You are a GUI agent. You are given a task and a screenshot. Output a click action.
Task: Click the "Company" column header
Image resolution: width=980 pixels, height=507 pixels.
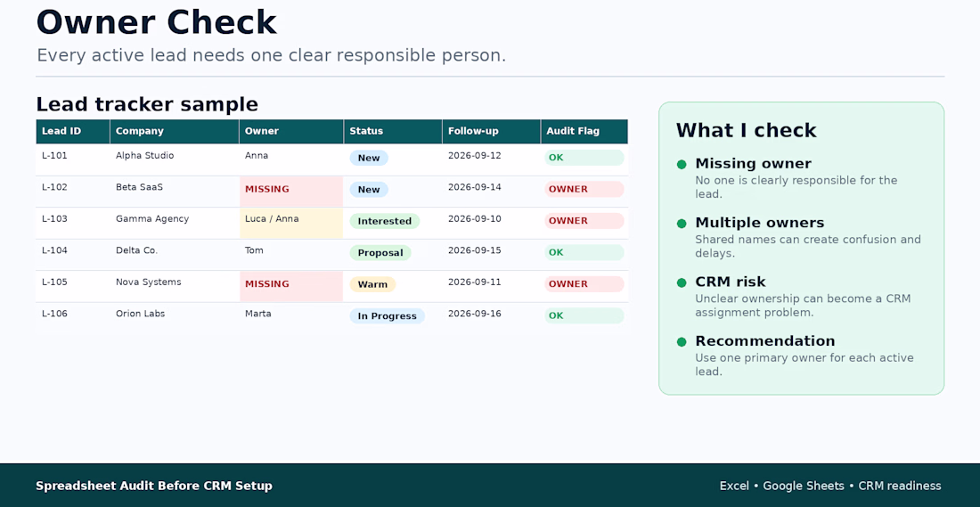(175, 131)
